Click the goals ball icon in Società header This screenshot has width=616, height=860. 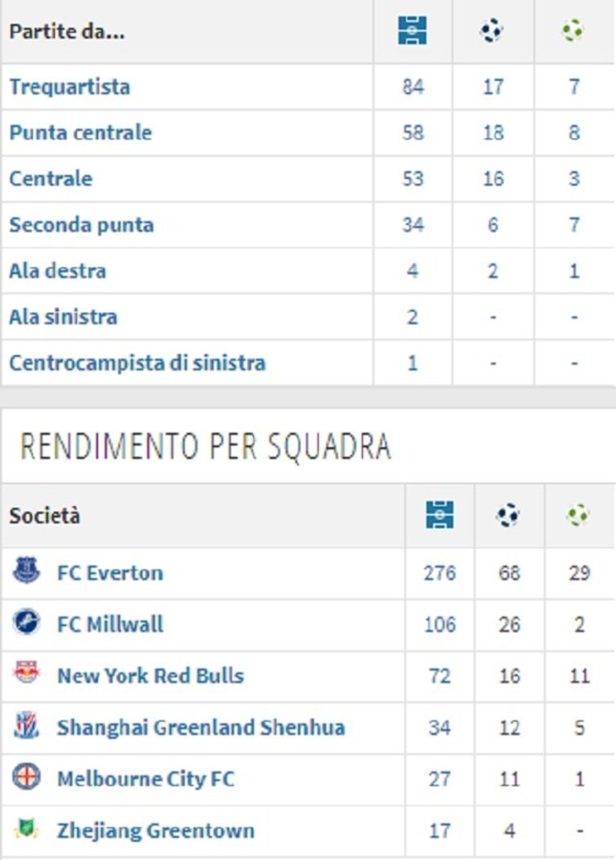(x=508, y=515)
